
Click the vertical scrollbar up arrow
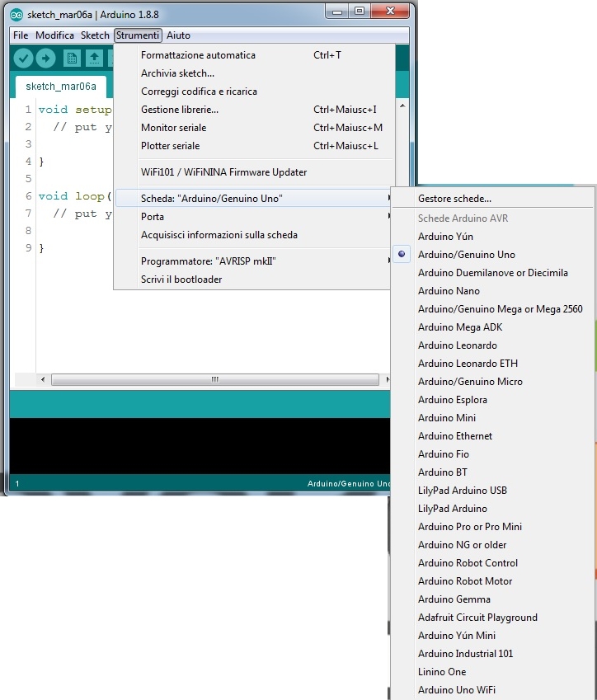(402, 106)
